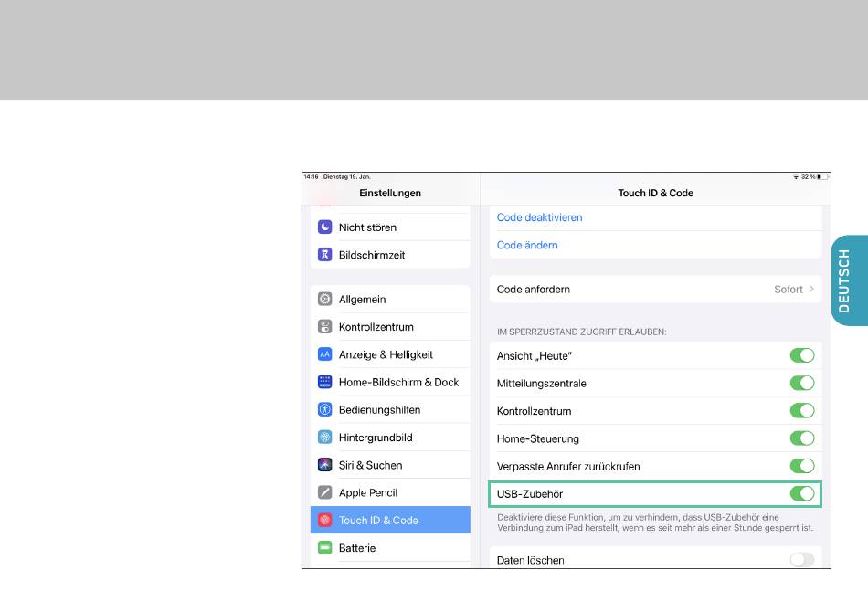Open Siri & Suchen settings
The width and height of the screenshot is (868, 612).
click(x=390, y=465)
